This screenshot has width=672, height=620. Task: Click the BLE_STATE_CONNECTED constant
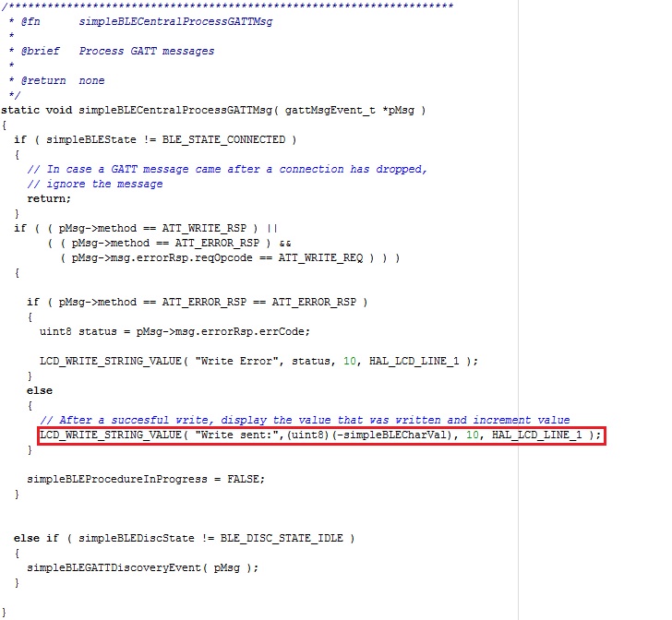223,139
